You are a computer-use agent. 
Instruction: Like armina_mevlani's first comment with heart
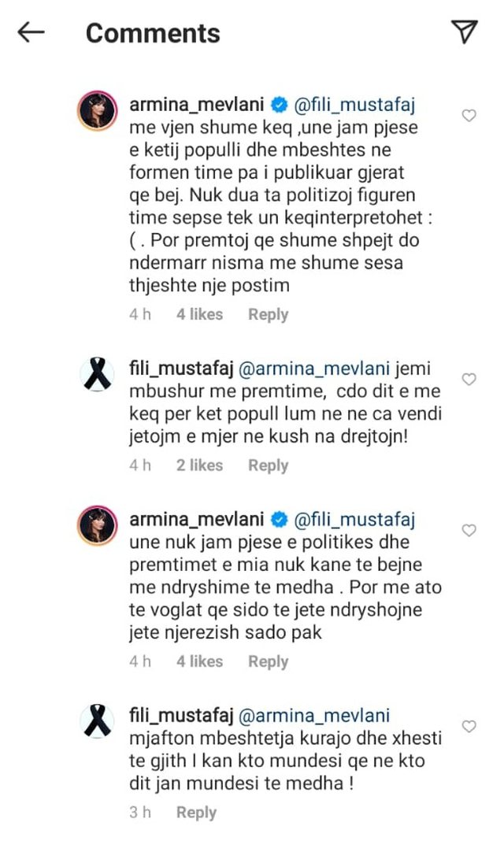point(469,116)
